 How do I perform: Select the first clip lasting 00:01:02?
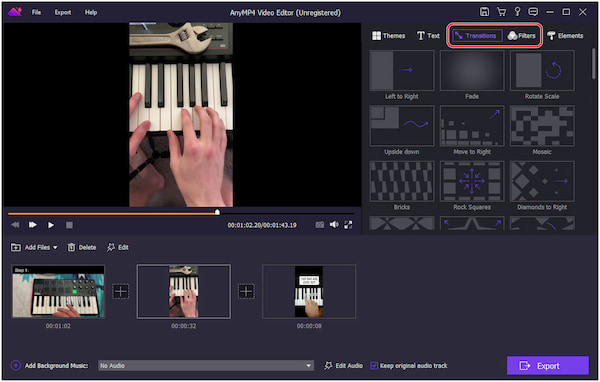58,292
